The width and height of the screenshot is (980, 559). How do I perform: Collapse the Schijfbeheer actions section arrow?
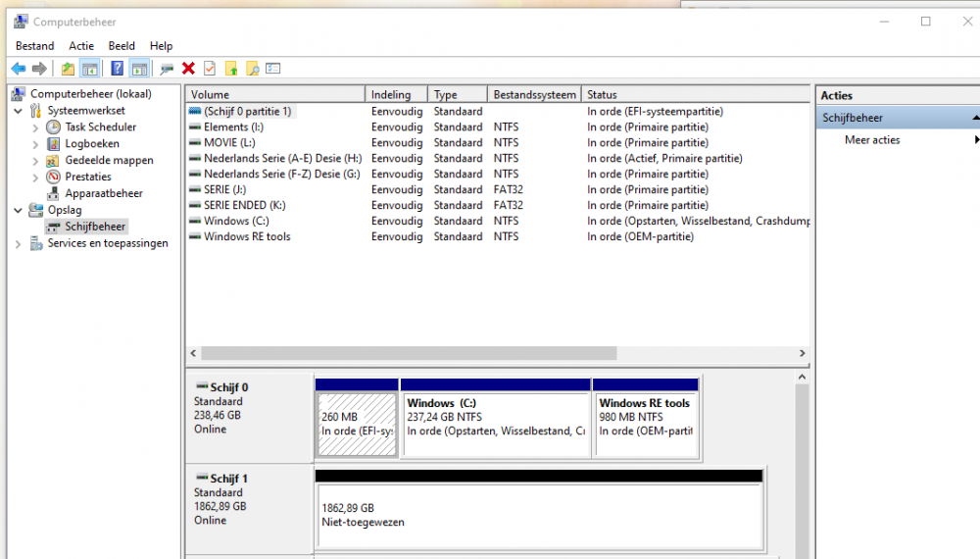(975, 118)
